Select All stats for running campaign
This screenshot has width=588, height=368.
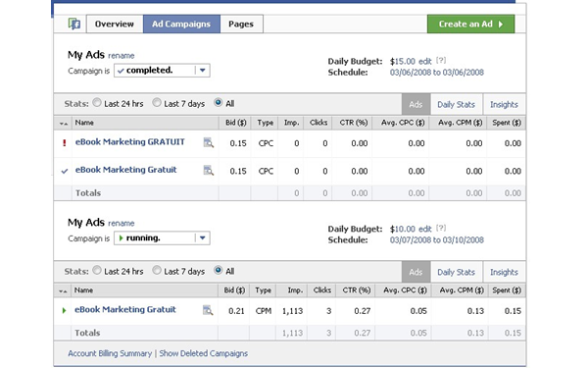[218, 270]
